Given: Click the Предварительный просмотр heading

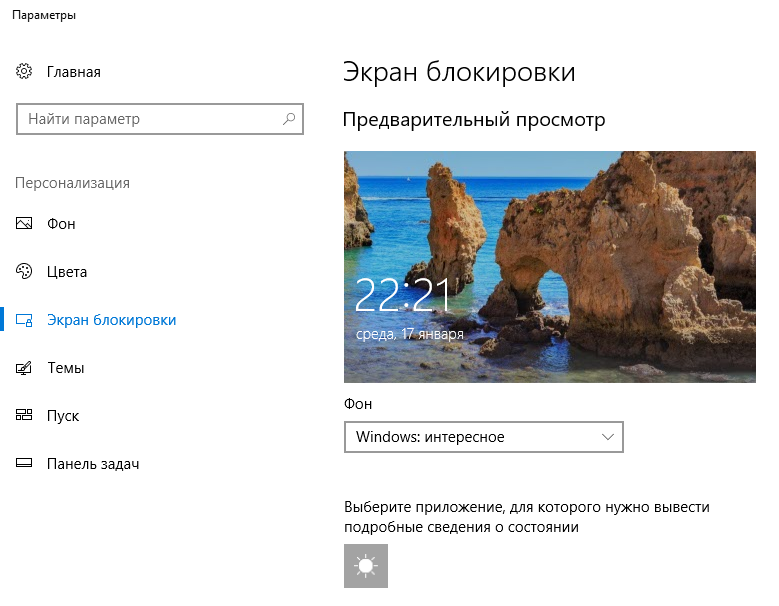Looking at the screenshot, I should pos(474,120).
